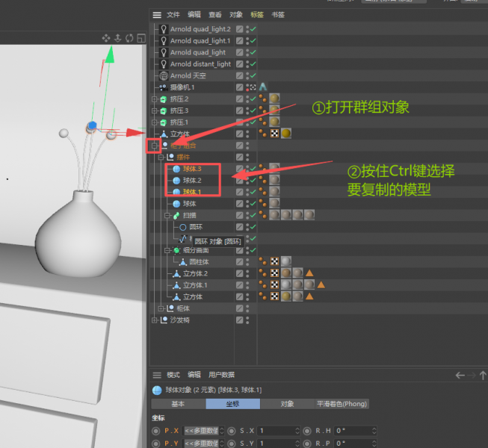Select the P.X animation radio dot

155,431
